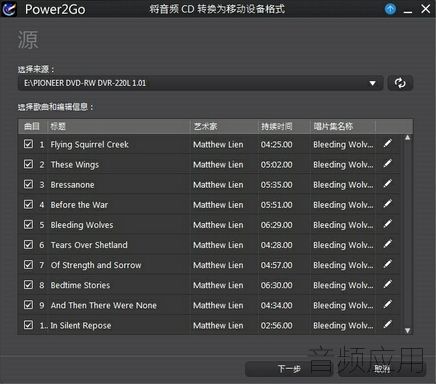Refresh the disc source list
The height and width of the screenshot is (384, 436).
tap(400, 83)
